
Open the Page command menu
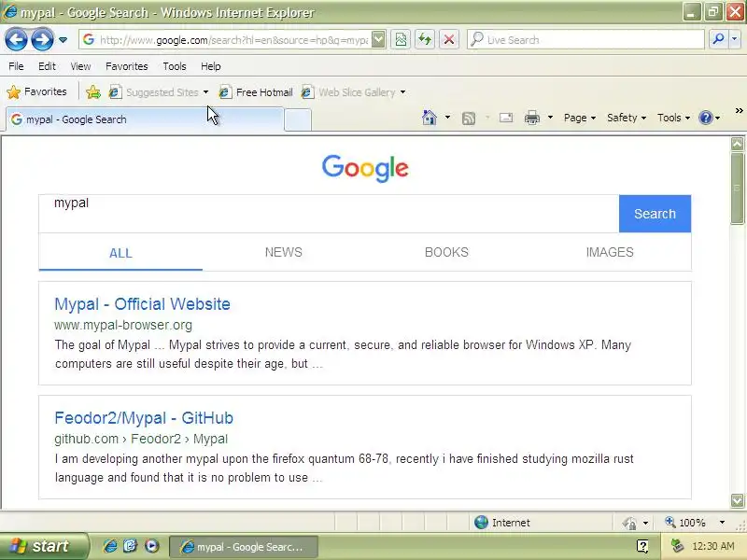pyautogui.click(x=580, y=118)
